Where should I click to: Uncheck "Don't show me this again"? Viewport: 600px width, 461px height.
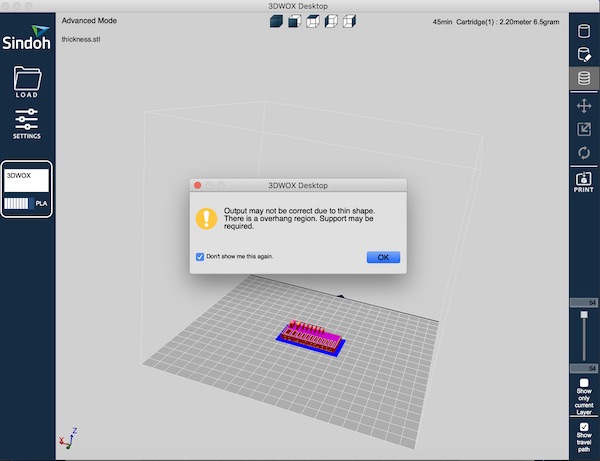pos(200,257)
